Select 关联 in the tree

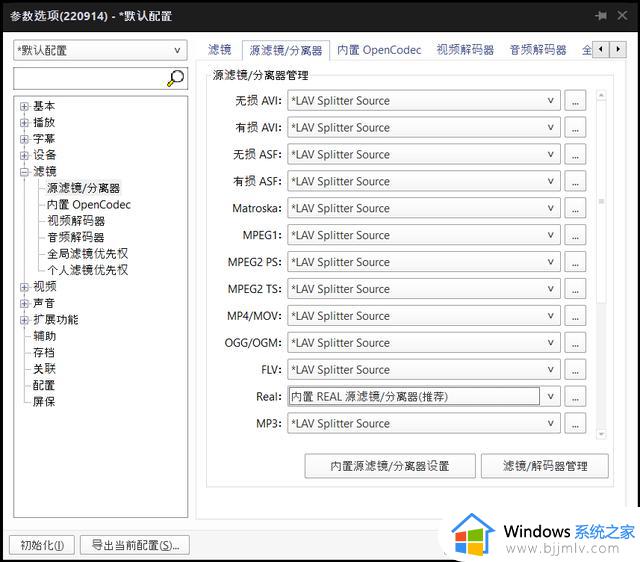tap(44, 369)
